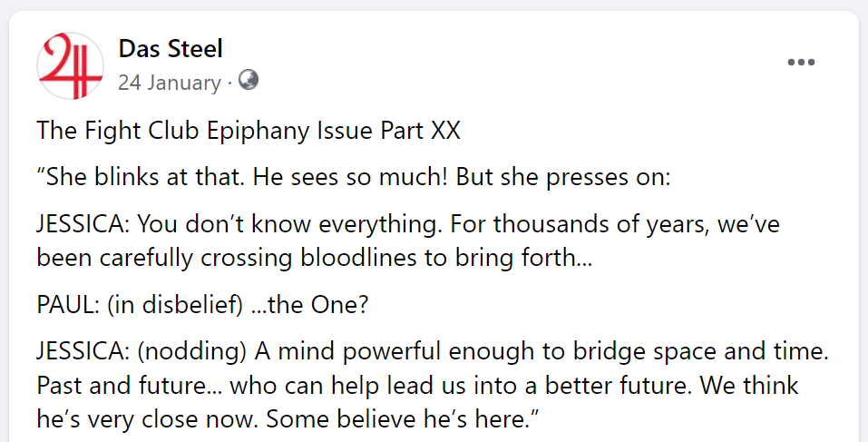Open the Das Steel page name link

171,48
